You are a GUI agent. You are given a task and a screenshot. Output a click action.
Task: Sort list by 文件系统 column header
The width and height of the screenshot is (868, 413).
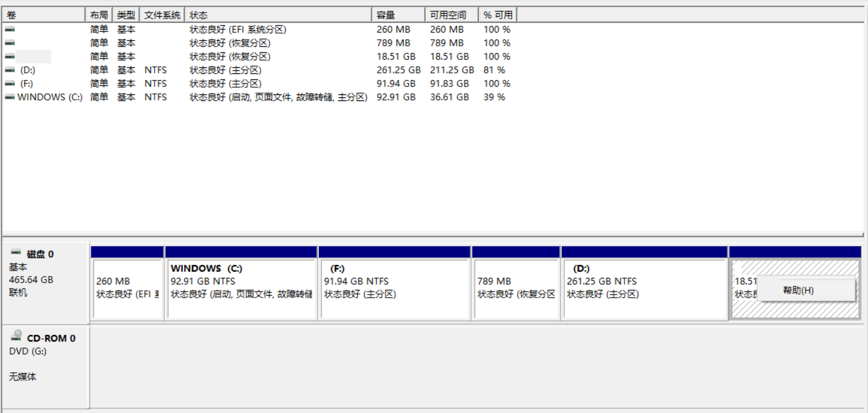(x=162, y=14)
